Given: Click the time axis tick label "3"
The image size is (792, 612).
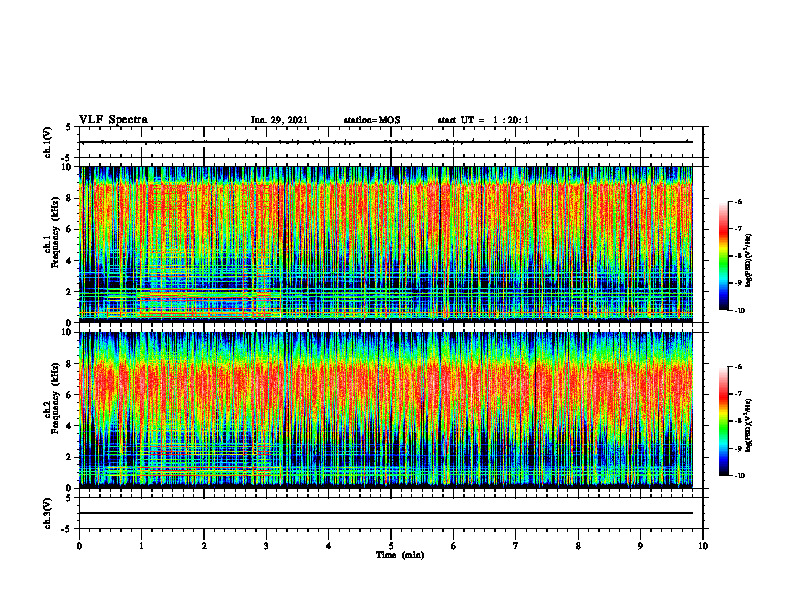Looking at the screenshot, I should [266, 546].
